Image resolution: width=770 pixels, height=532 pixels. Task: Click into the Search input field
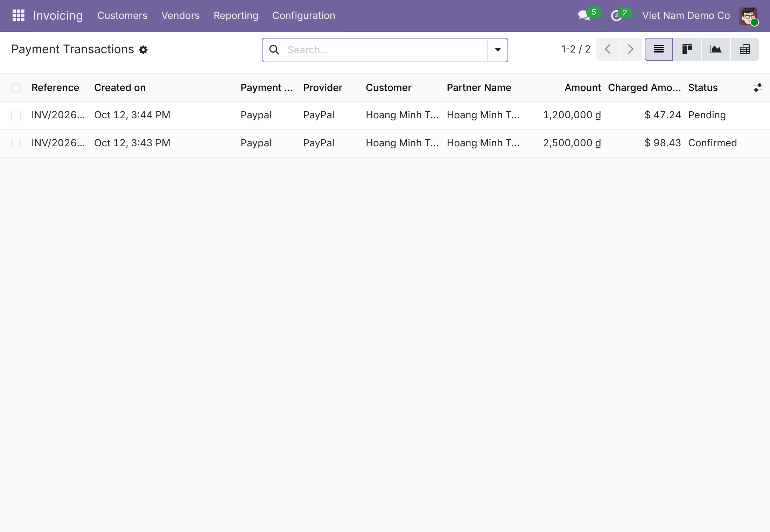[x=385, y=50]
